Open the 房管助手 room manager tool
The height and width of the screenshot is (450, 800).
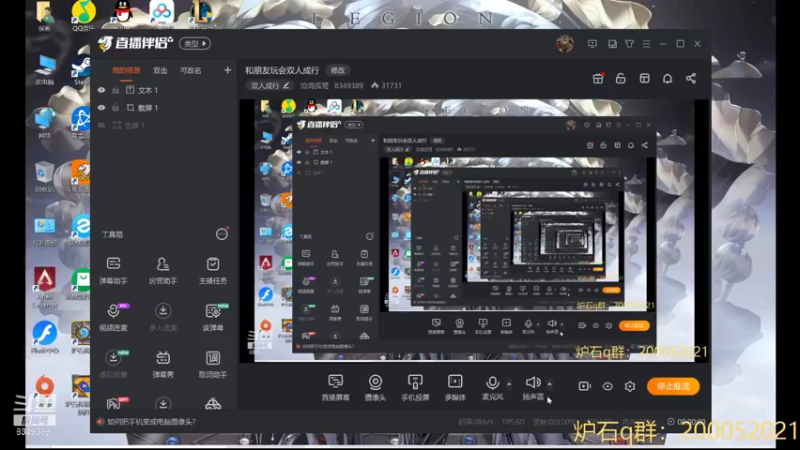click(163, 270)
